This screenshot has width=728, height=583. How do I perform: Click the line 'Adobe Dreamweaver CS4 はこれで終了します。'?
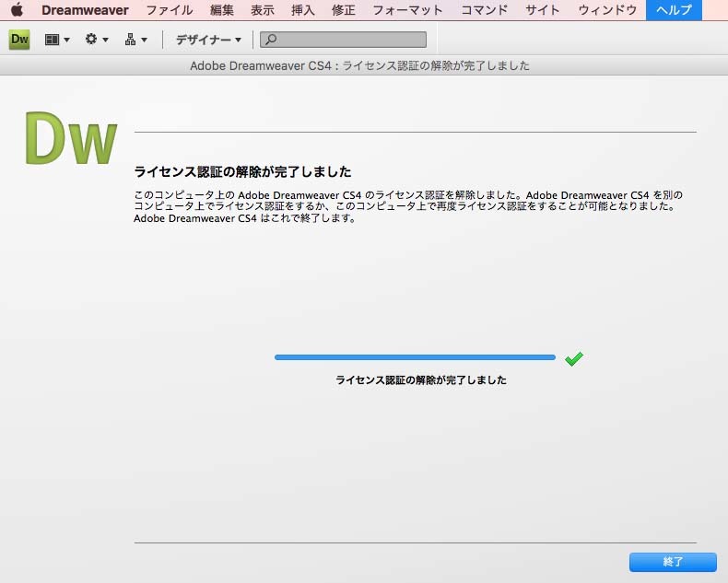tap(245, 218)
